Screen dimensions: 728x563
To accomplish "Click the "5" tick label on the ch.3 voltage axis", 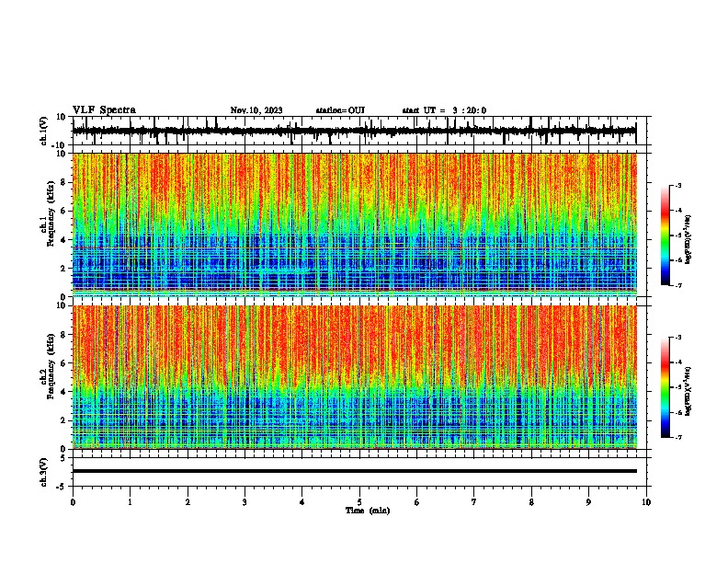I will point(63,458).
